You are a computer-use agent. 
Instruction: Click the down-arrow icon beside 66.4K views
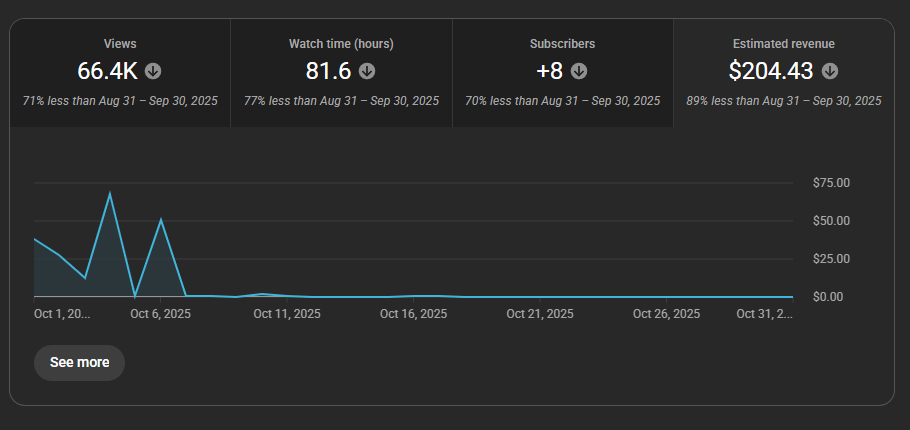click(x=153, y=71)
